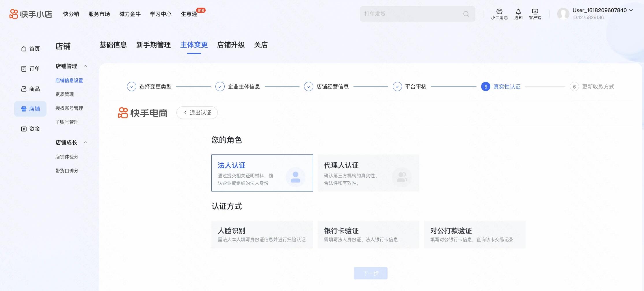This screenshot has height=291, width=644.
Task: Open 带货口碑分 in submenu
Action: [67, 171]
